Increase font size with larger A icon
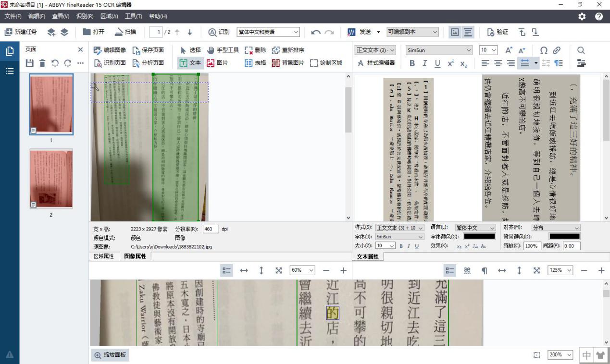610x364 pixels. 509,50
